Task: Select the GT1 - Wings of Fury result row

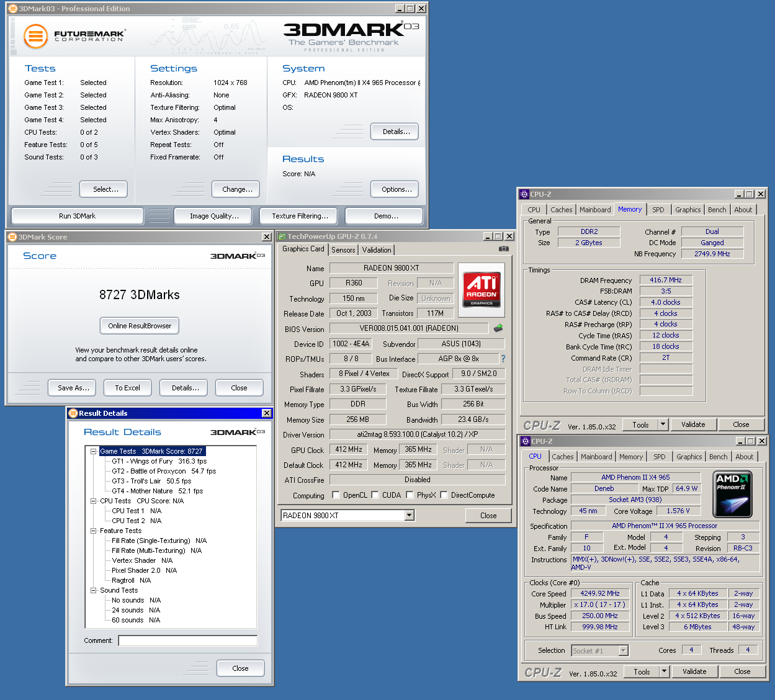Action: pos(159,462)
